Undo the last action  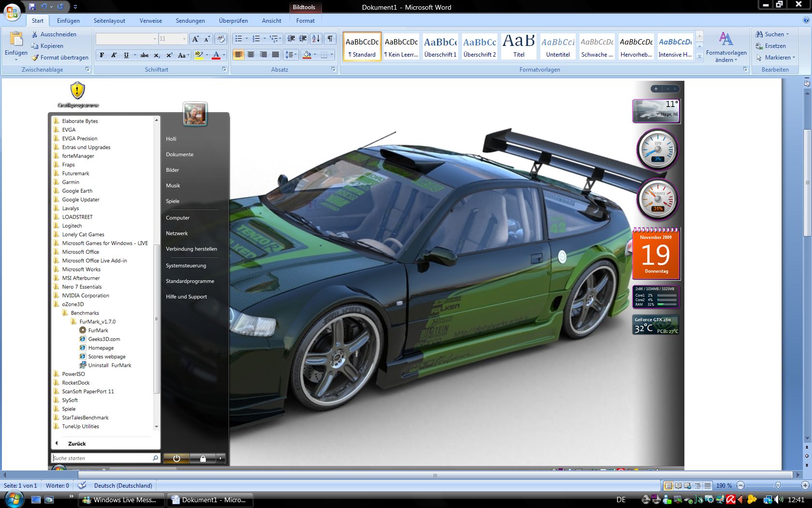coord(44,7)
